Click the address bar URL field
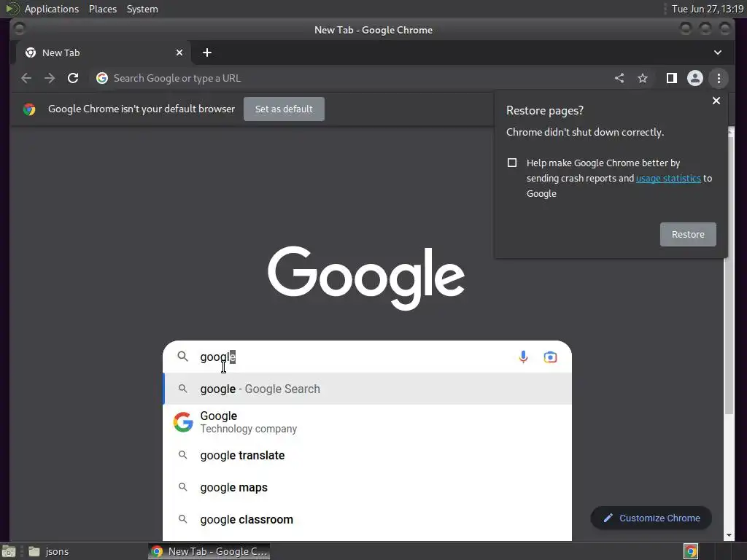 coord(352,78)
